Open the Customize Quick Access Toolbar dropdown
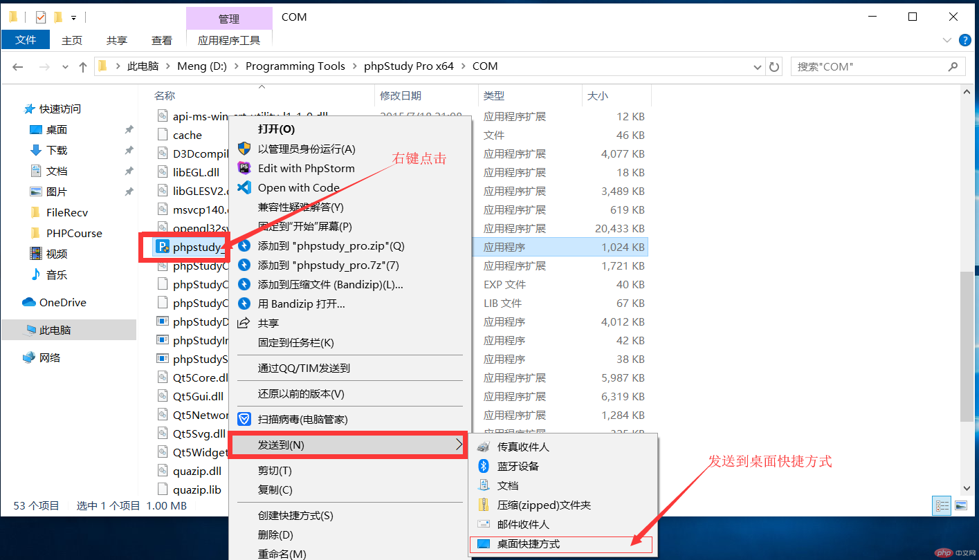 [73, 18]
